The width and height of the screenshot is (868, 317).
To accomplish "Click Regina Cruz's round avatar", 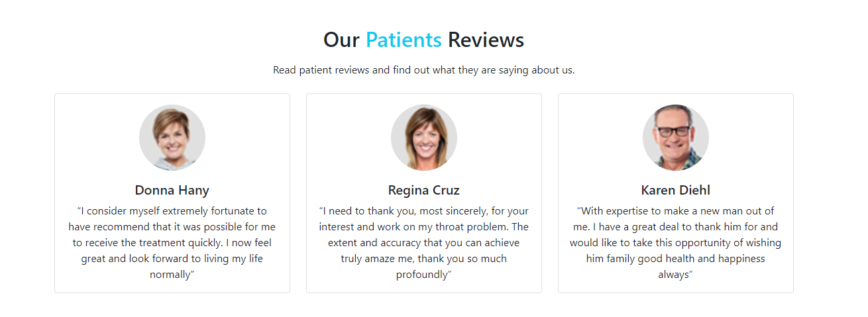I will (x=424, y=138).
